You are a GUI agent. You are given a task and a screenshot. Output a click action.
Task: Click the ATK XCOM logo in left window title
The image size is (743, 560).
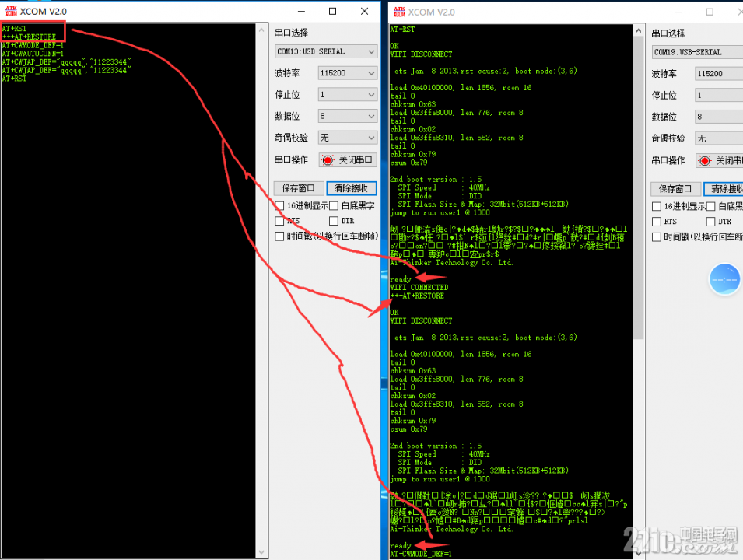11,11
